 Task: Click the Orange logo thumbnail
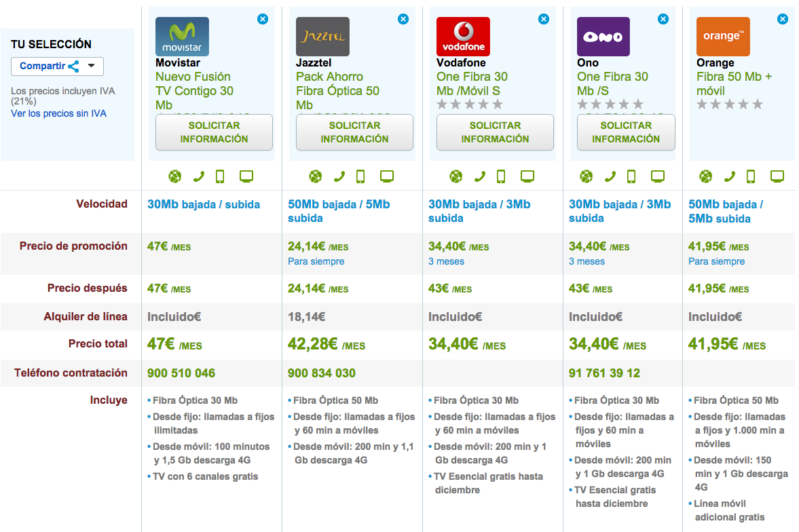click(723, 37)
